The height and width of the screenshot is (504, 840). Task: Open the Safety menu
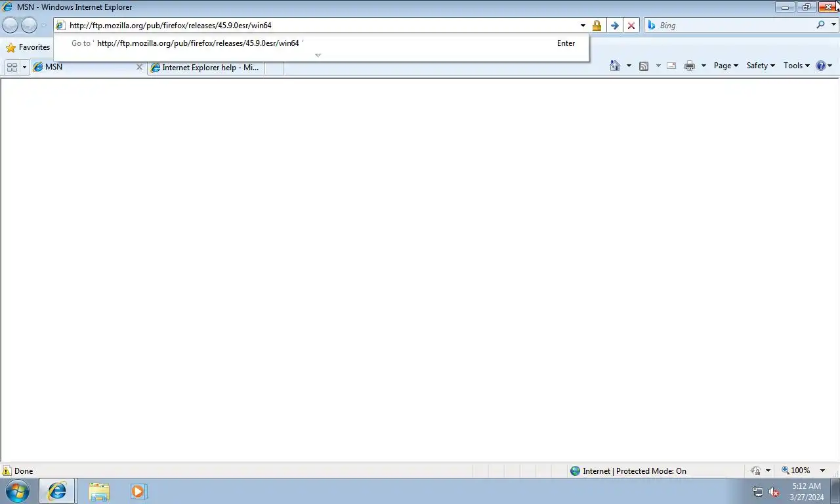click(761, 66)
